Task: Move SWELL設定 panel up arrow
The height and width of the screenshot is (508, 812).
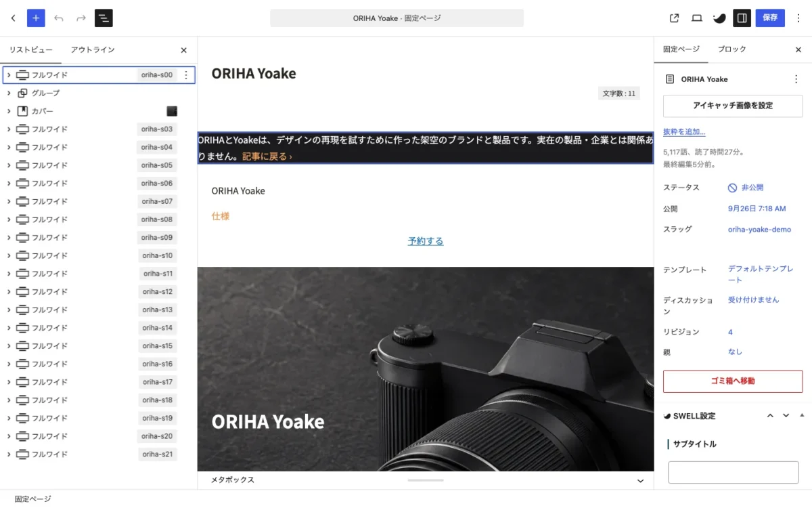Action: pyautogui.click(x=770, y=416)
